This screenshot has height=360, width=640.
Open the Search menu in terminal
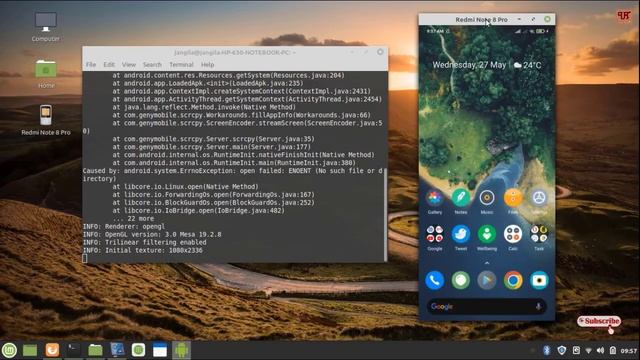pyautogui.click(x=152, y=64)
